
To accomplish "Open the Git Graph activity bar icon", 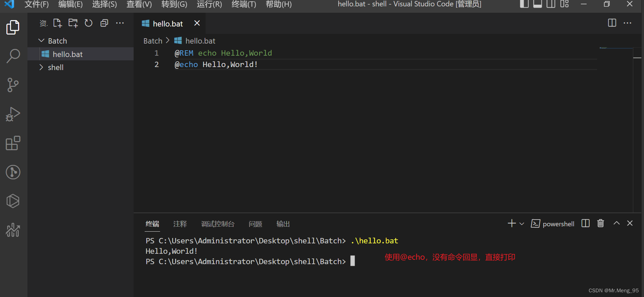I will (x=13, y=172).
